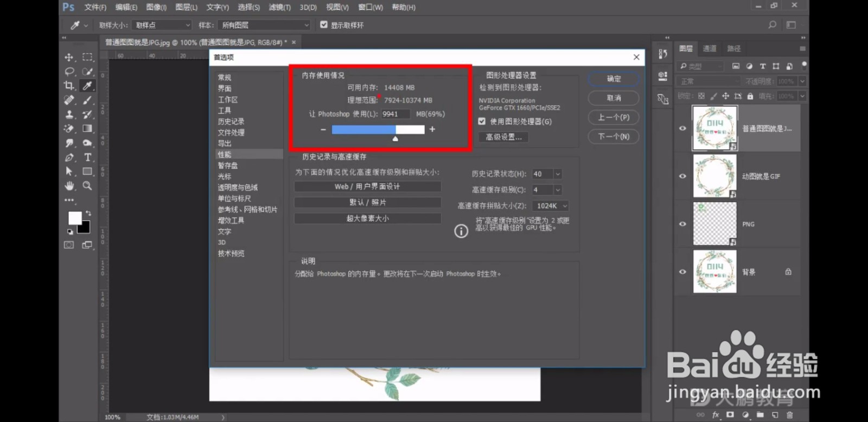Open the 滤镜(T) menu

[x=280, y=7]
